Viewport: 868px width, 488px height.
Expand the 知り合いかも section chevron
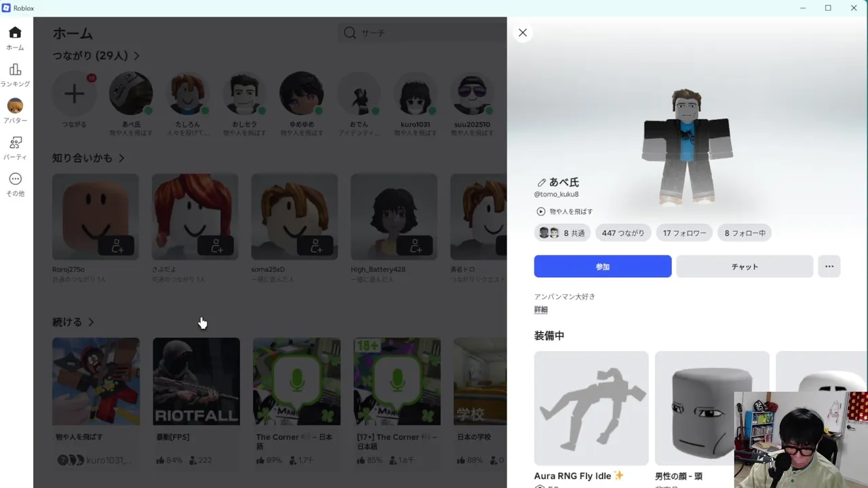click(x=121, y=158)
